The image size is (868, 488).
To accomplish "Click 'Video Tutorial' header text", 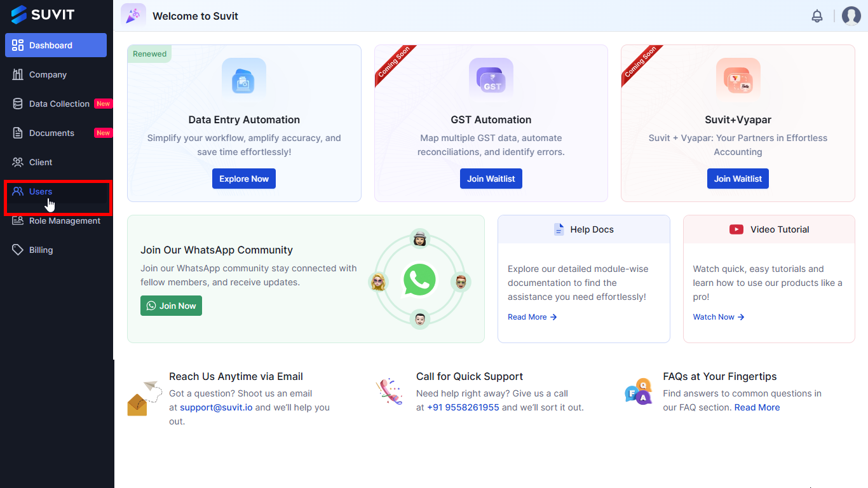I will [780, 229].
